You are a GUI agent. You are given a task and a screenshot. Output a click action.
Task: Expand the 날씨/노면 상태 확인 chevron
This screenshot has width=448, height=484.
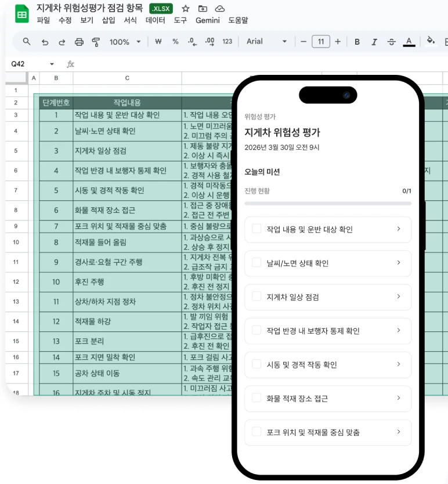pyautogui.click(x=399, y=262)
